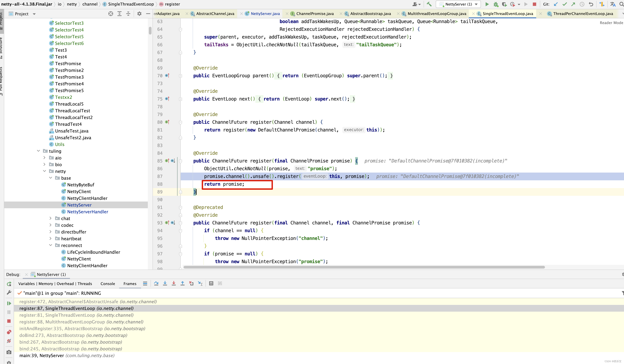This screenshot has width=624, height=364.
Task: Click the register breadcrumb in navigation bar
Action: [172, 4]
